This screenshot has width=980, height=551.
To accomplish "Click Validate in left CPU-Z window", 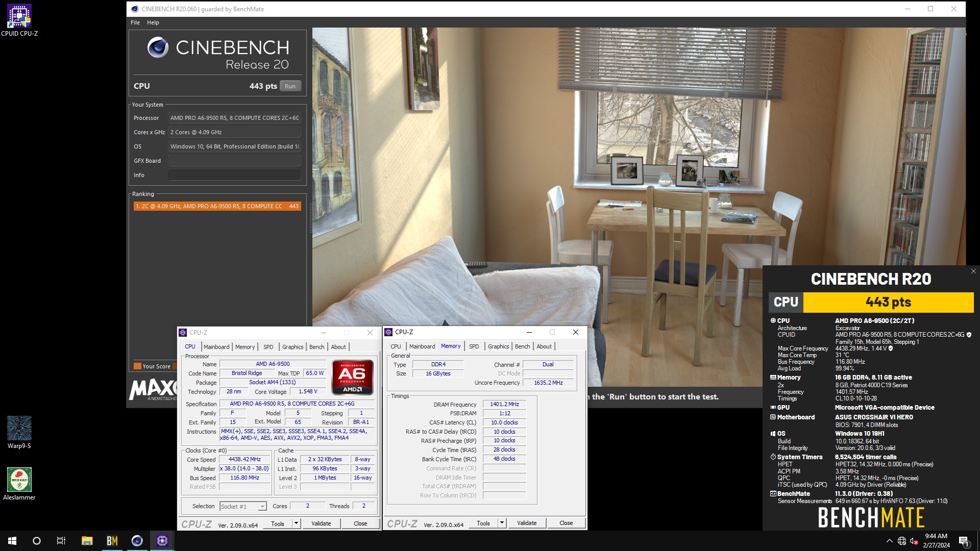I will (x=321, y=524).
